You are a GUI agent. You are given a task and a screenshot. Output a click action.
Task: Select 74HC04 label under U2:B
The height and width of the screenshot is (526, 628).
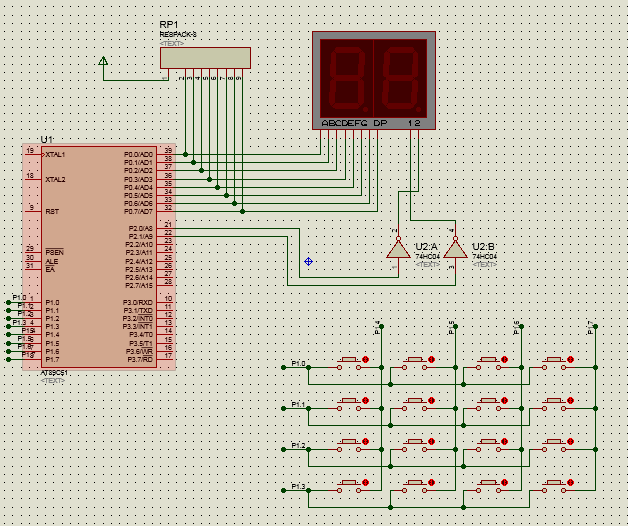(485, 256)
